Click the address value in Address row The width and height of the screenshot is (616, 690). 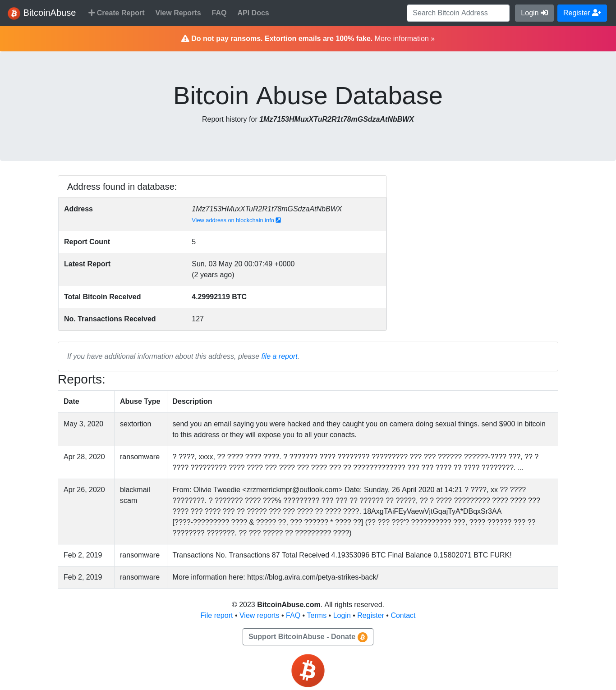[x=267, y=209]
